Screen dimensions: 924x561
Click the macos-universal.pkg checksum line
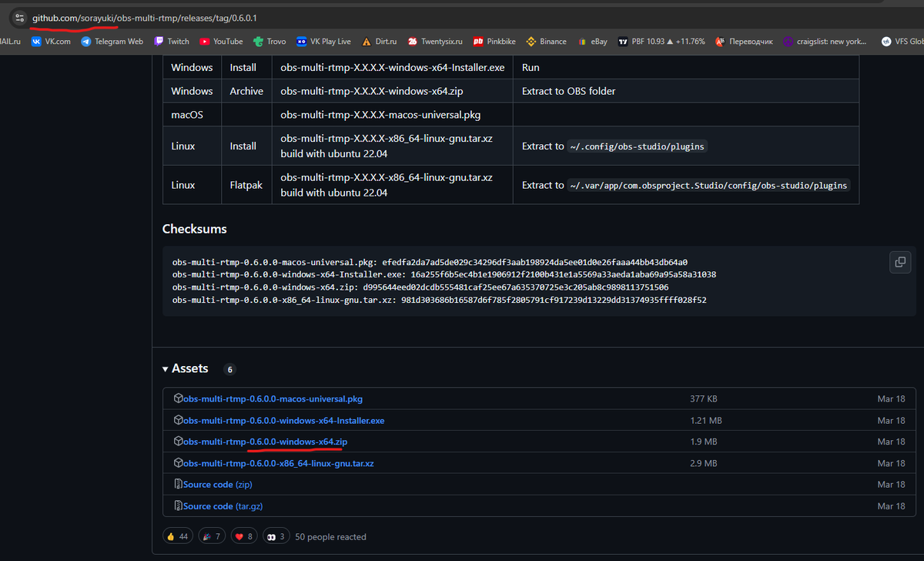pyautogui.click(x=430, y=262)
